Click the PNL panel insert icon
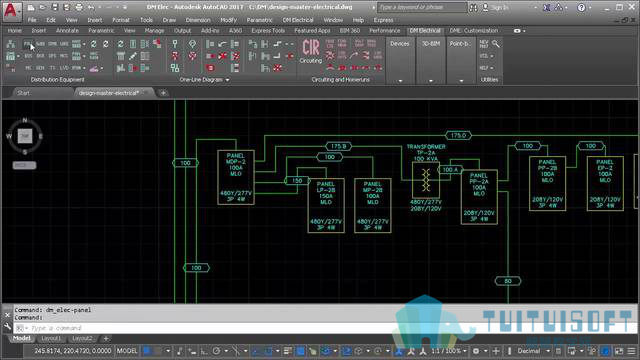The width and height of the screenshot is (640, 360). 28,44
